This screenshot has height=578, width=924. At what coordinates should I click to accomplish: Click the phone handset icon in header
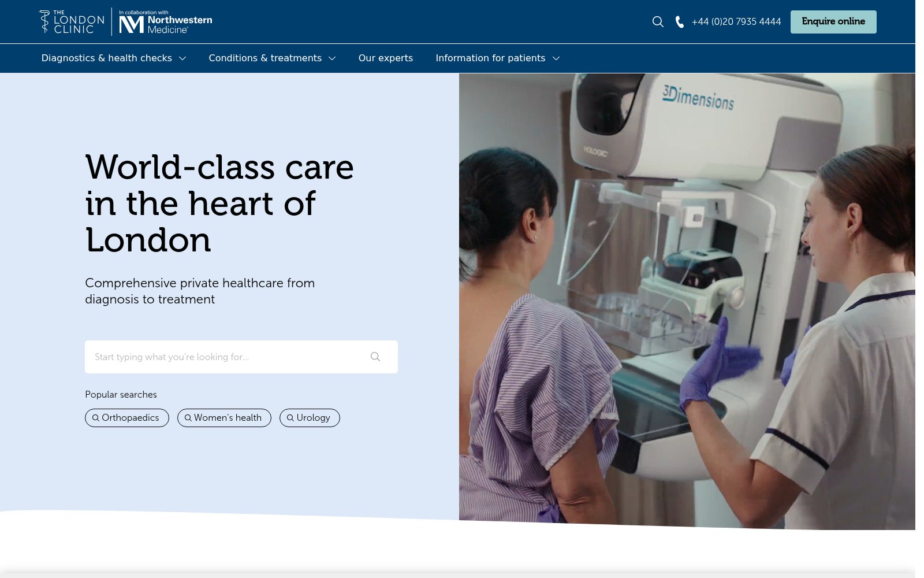[680, 22]
